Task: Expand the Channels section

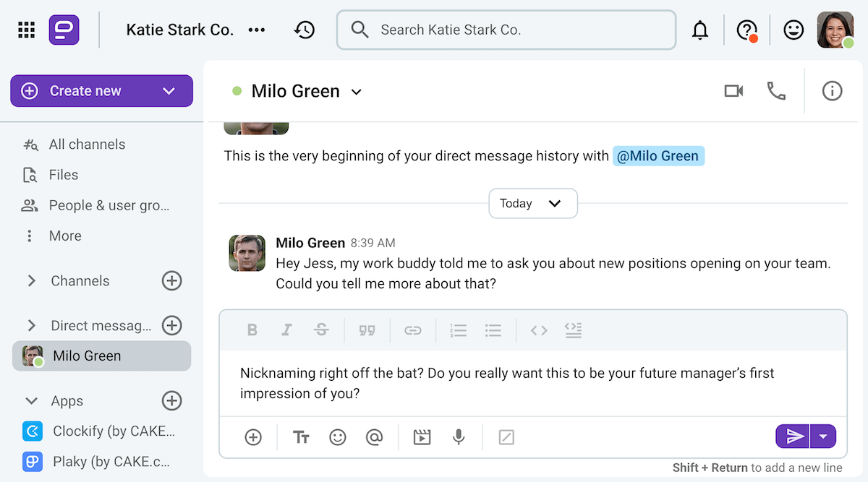Action: pos(30,281)
